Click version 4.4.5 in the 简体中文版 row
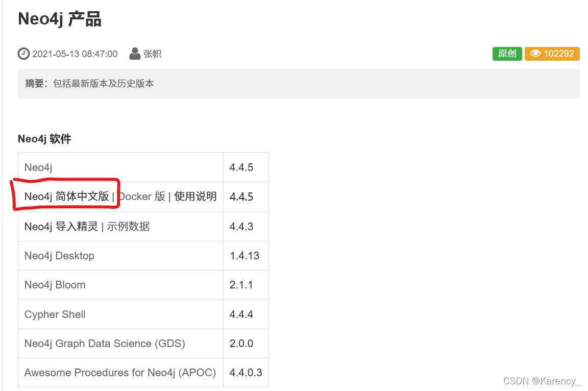 pos(241,197)
